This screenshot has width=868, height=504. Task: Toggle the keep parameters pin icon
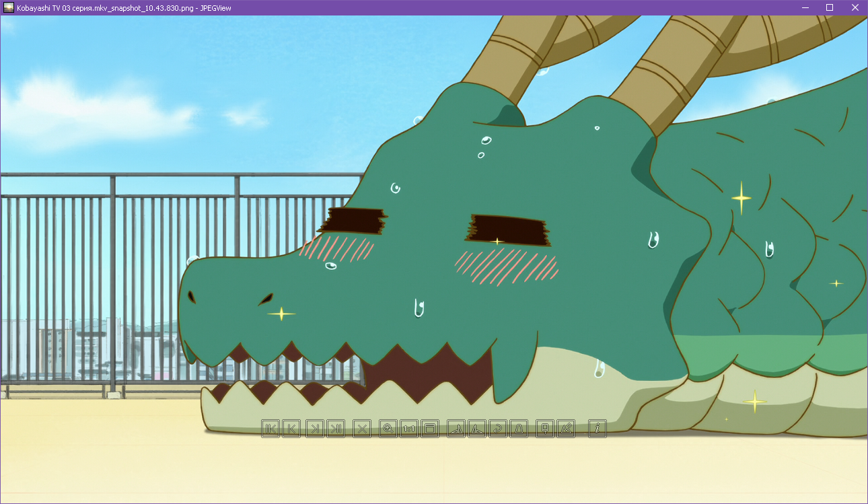tap(545, 429)
